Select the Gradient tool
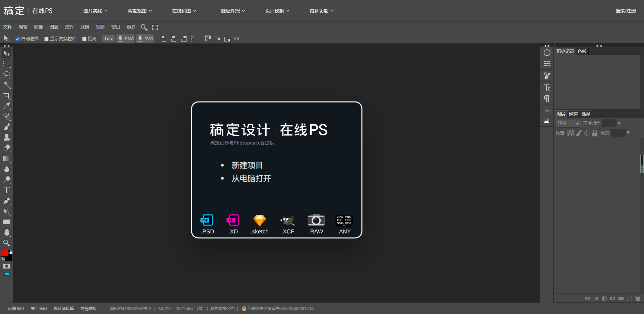This screenshot has height=314, width=644. pyautogui.click(x=7, y=159)
